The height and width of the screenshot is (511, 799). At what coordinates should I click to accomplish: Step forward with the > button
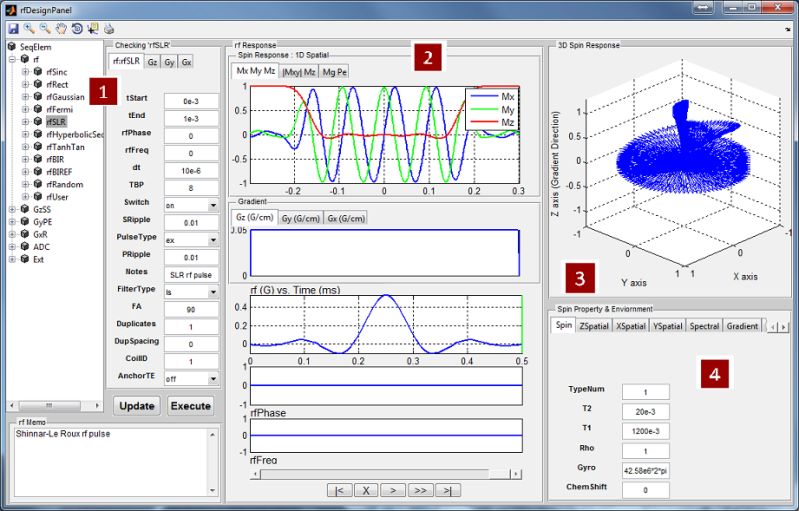click(x=393, y=491)
